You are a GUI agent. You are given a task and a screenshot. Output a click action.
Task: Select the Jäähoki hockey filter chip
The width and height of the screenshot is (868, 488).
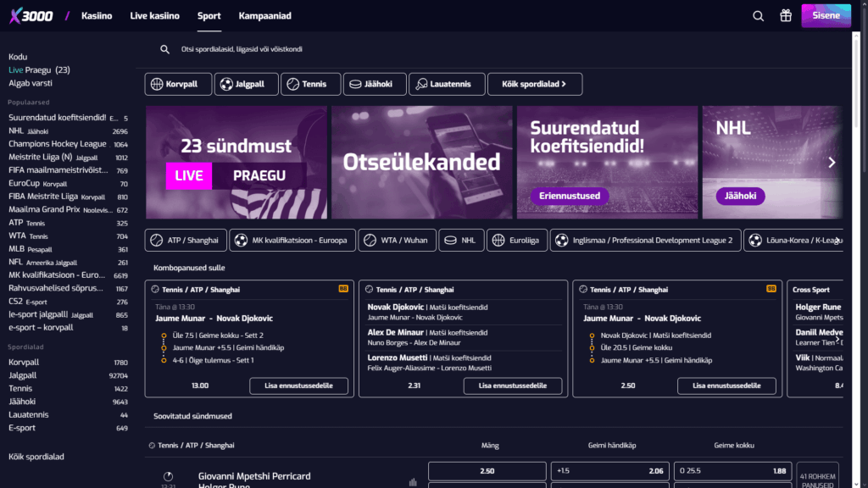[x=374, y=84]
